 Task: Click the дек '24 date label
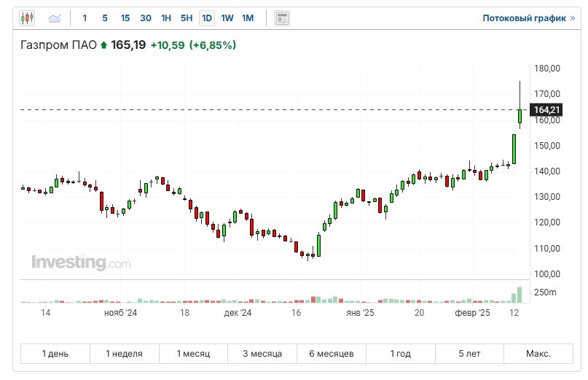pyautogui.click(x=238, y=313)
